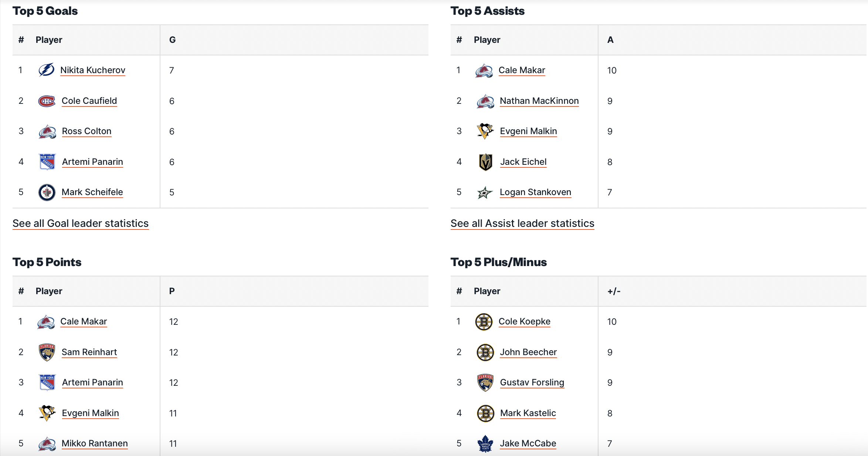Click the +/- column header
868x456 pixels.
pos(614,291)
